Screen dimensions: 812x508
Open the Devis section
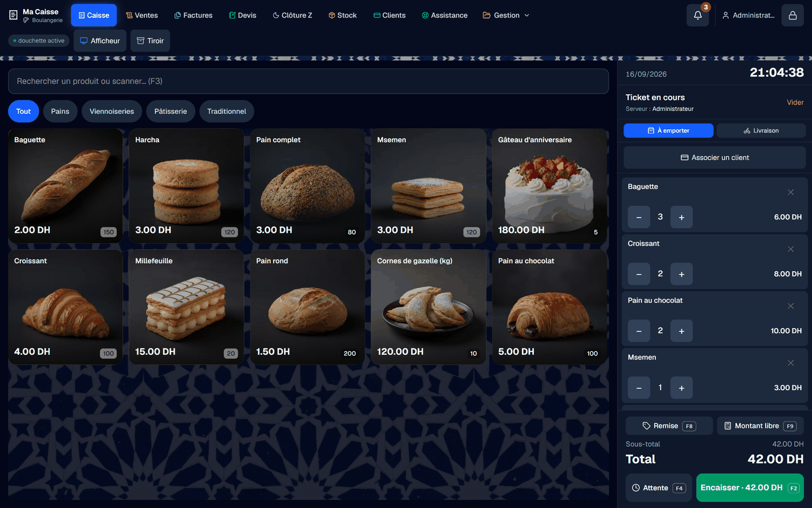(x=242, y=15)
